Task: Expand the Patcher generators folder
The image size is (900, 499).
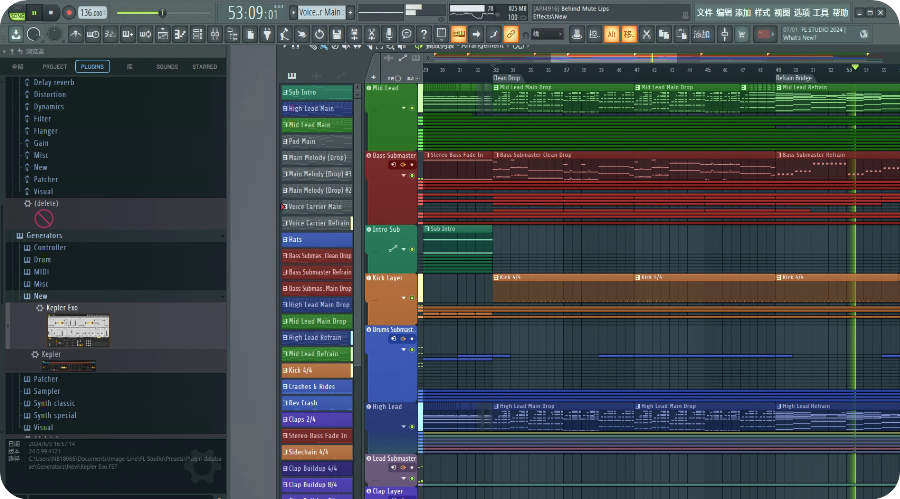Action: pyautogui.click(x=45, y=379)
